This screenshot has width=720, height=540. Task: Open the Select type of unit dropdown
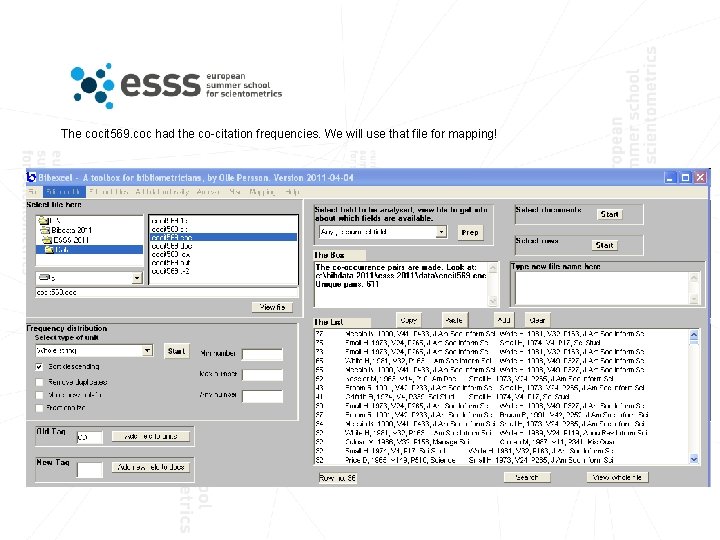tap(147, 351)
